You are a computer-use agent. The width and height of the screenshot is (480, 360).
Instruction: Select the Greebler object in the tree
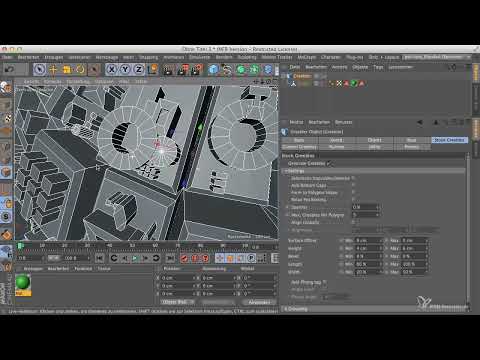point(302,76)
